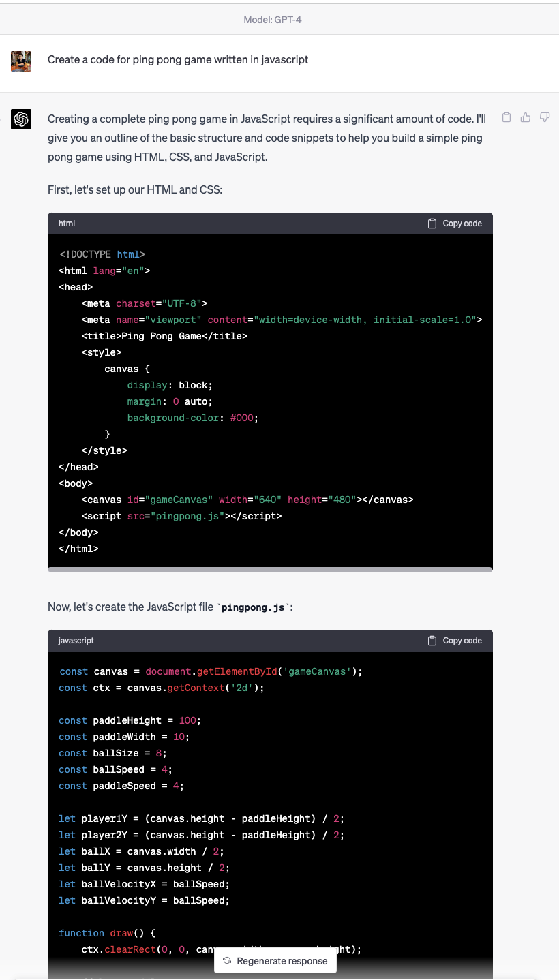559x980 pixels.
Task: Click the script src pingpong.js line
Action: click(x=181, y=516)
